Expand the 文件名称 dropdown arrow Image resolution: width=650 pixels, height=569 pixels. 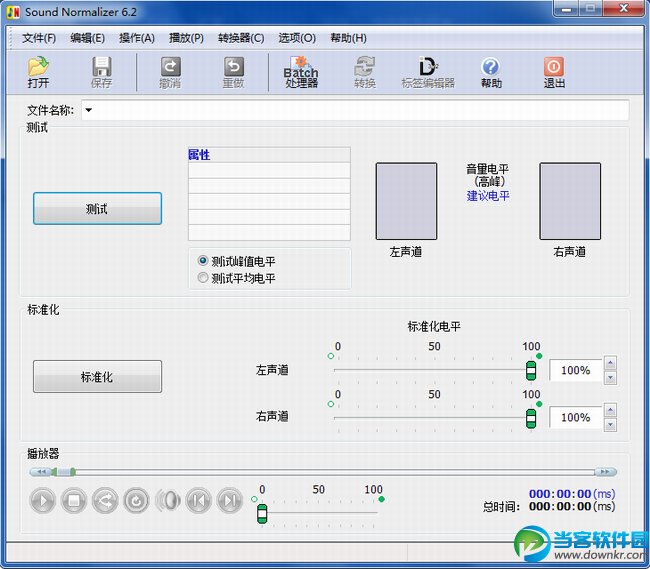point(88,110)
